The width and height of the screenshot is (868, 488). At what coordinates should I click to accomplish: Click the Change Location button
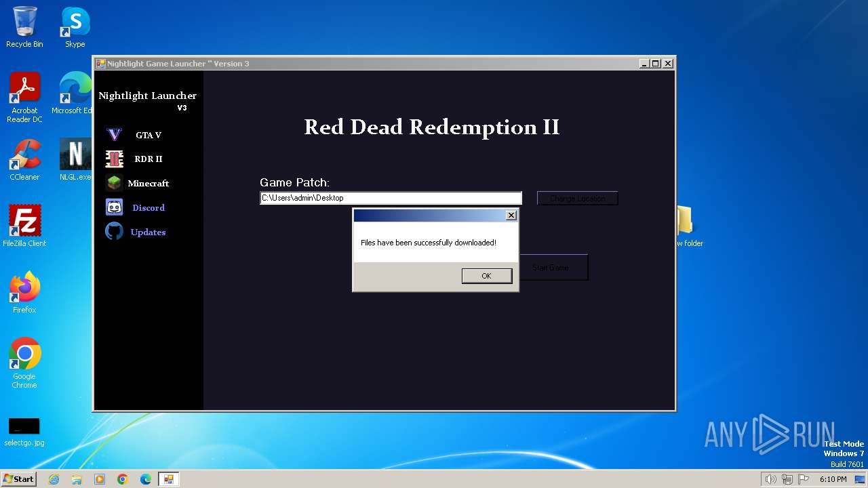pos(577,199)
